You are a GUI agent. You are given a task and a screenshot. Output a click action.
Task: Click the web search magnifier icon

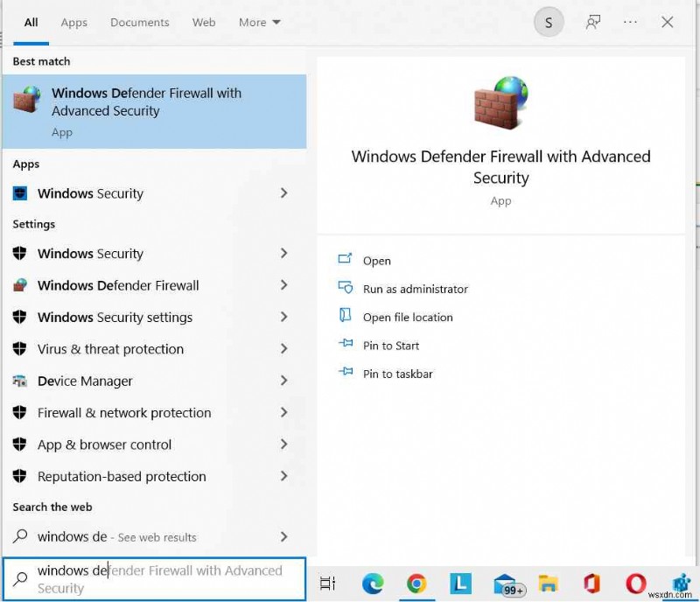tap(20, 535)
